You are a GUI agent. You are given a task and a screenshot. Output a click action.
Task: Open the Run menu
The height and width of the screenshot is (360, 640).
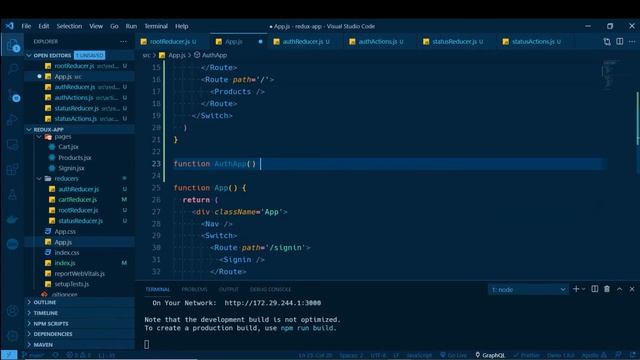[x=131, y=26]
